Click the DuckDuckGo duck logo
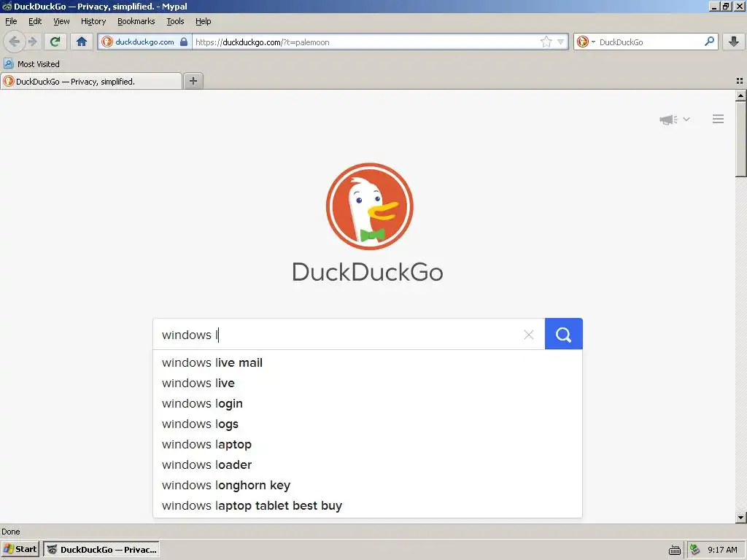Image resolution: width=747 pixels, height=560 pixels. pyautogui.click(x=369, y=206)
